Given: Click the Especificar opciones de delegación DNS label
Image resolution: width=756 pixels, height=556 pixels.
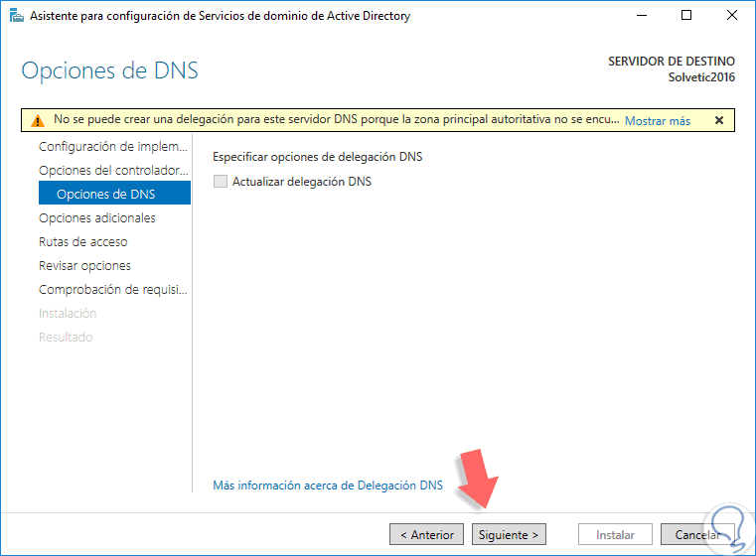Looking at the screenshot, I should click(317, 157).
